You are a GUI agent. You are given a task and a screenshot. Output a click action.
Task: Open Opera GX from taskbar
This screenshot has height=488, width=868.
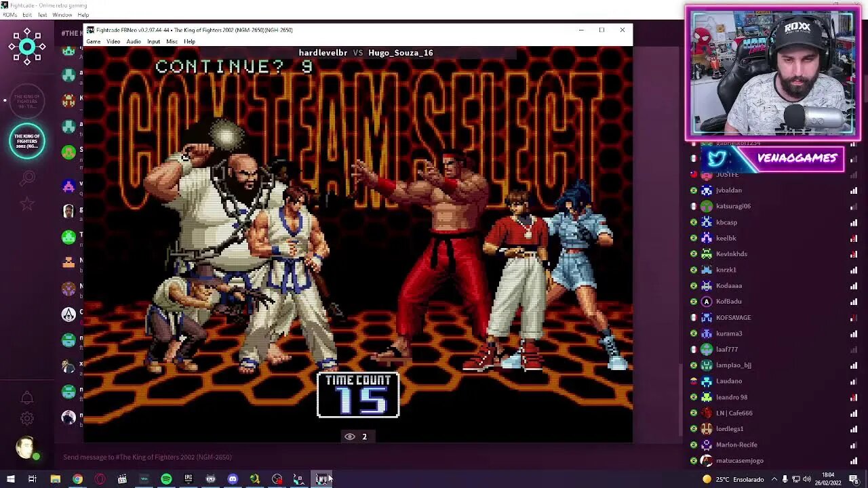[100, 479]
